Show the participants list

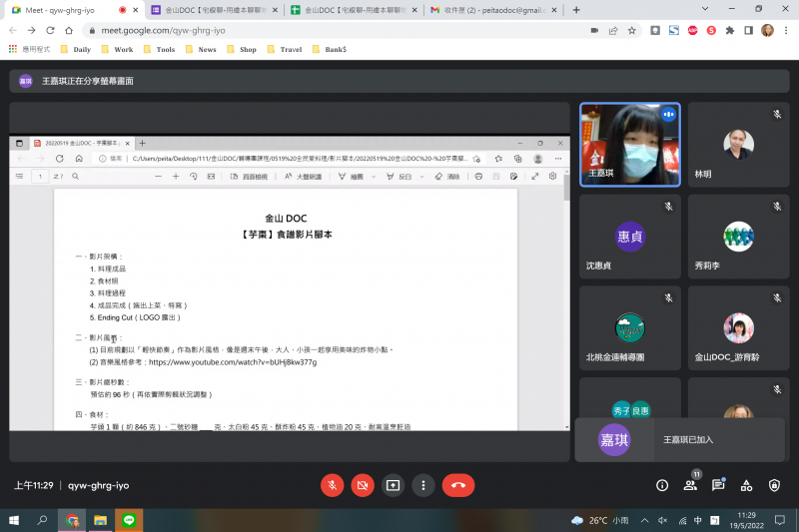coord(689,485)
